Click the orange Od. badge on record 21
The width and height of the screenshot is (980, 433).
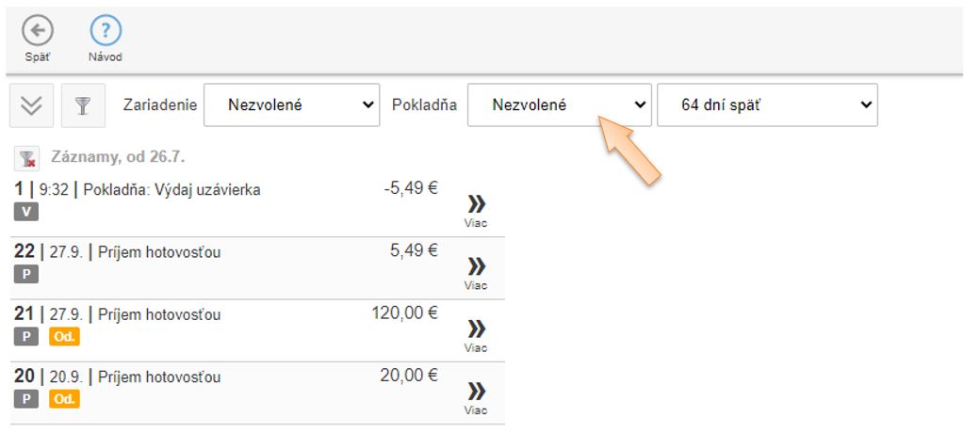[x=64, y=337]
